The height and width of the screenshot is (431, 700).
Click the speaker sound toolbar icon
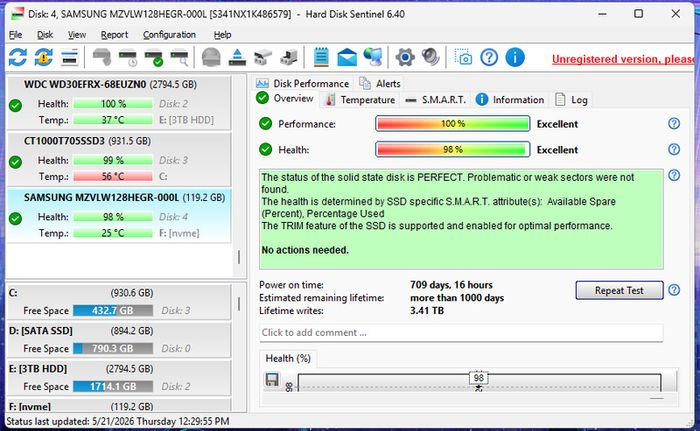coord(431,57)
